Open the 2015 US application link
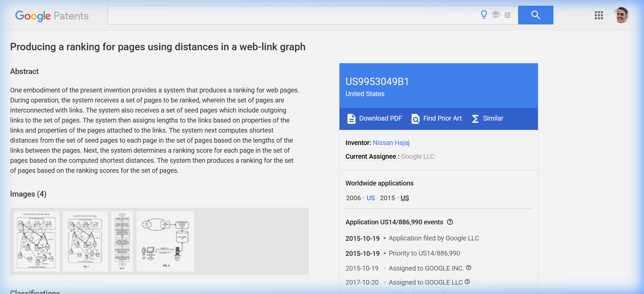Image resolution: width=644 pixels, height=294 pixels. [x=405, y=198]
